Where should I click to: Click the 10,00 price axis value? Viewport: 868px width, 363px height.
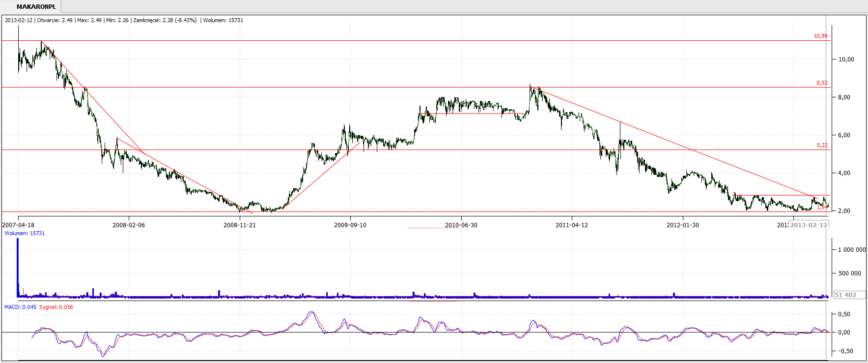(846, 59)
